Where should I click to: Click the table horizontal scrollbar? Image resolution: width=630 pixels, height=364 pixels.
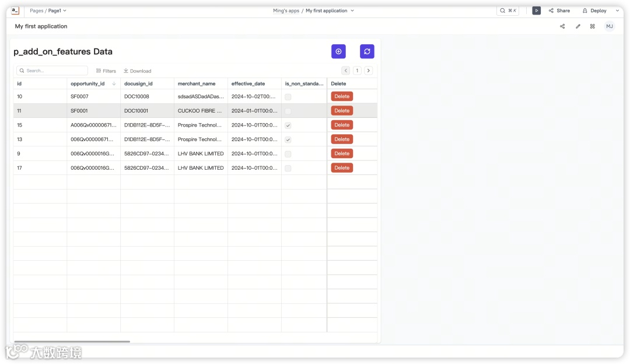[72, 341]
